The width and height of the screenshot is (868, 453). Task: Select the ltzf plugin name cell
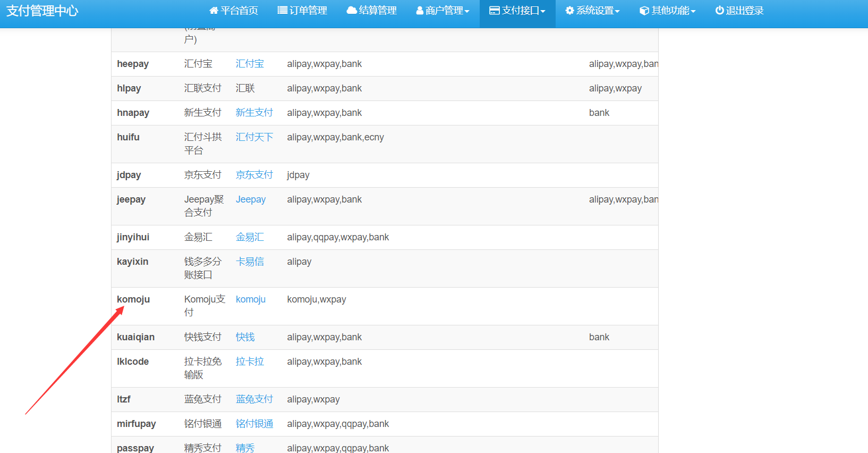click(124, 399)
